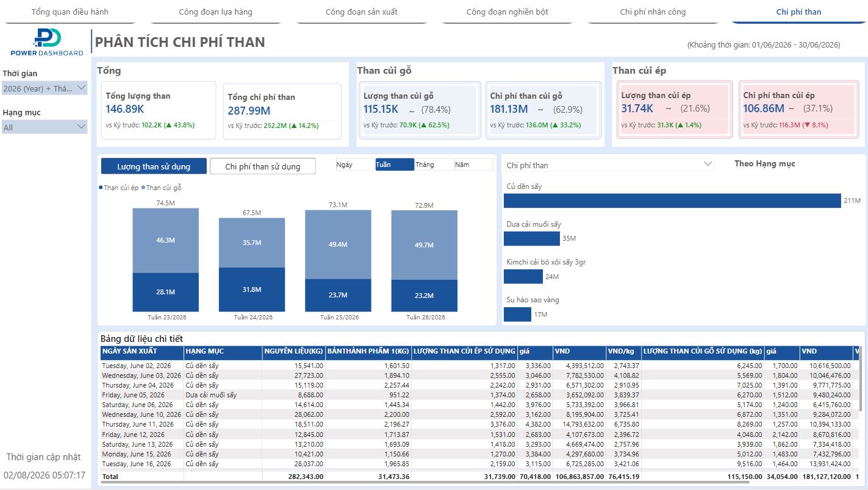Select the Ngày granularity option
The height and width of the screenshot is (490, 868).
point(355,165)
